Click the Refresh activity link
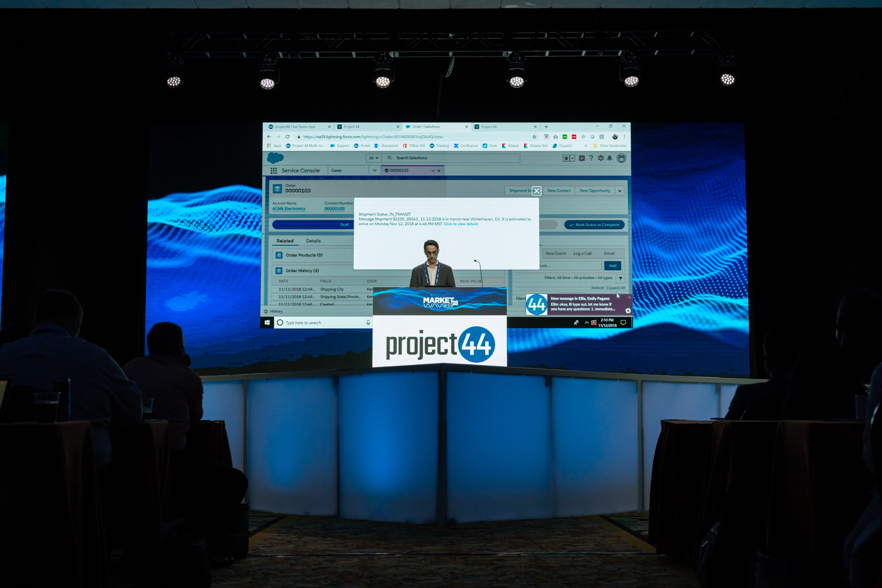Screen dimensions: 882x588 click(598, 288)
